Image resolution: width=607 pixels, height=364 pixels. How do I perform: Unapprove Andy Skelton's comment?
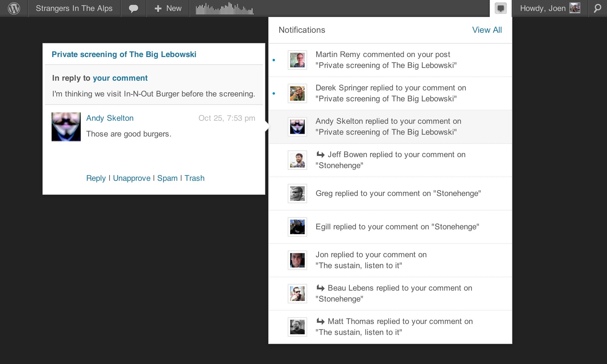point(132,178)
